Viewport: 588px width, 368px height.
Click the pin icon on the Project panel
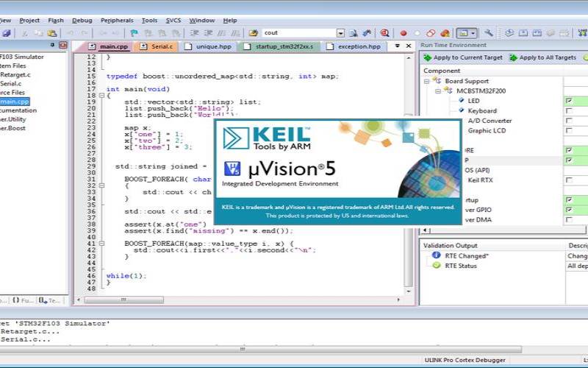52,45
